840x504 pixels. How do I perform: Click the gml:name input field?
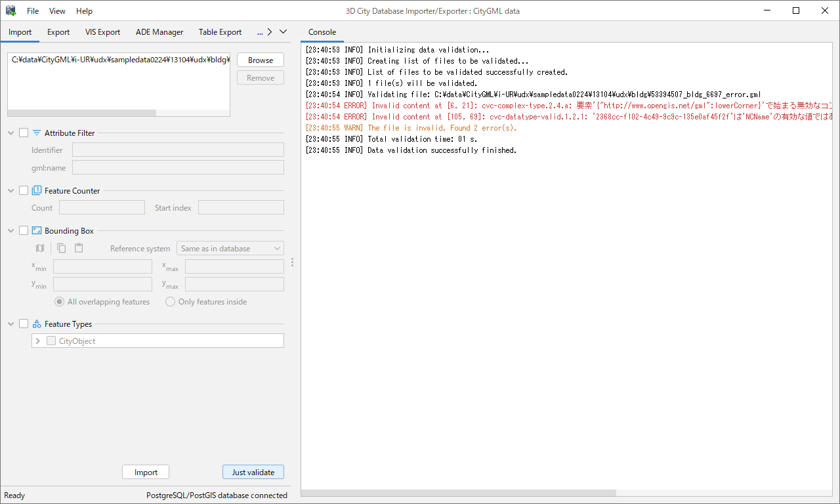tap(178, 167)
